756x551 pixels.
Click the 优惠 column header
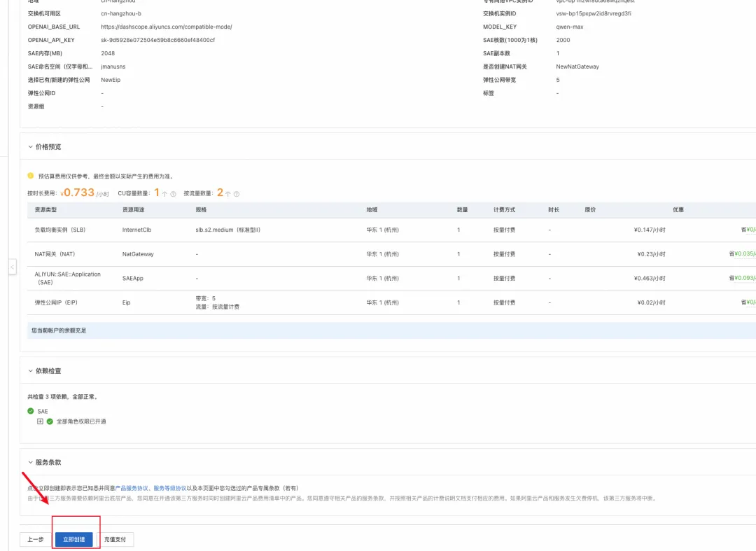[x=678, y=210]
